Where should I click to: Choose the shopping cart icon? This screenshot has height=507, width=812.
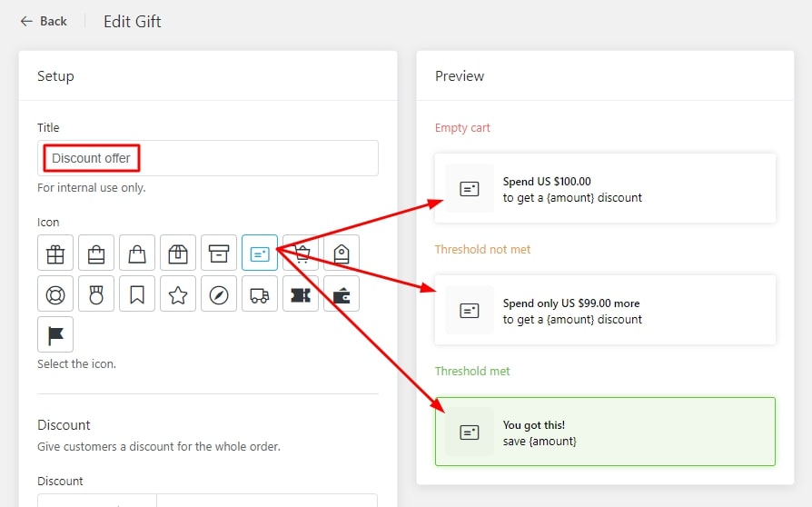click(302, 253)
